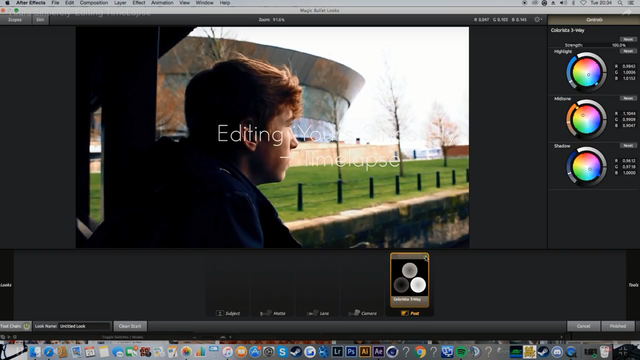Reset the Shadow color wheel
Screen dimensions: 640x360
tap(628, 145)
